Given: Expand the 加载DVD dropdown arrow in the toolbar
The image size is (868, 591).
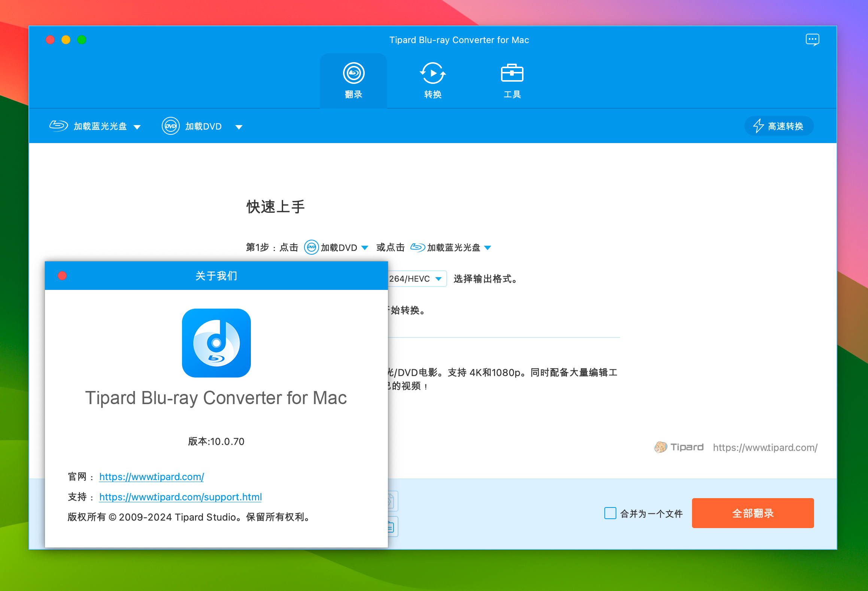Looking at the screenshot, I should [239, 127].
